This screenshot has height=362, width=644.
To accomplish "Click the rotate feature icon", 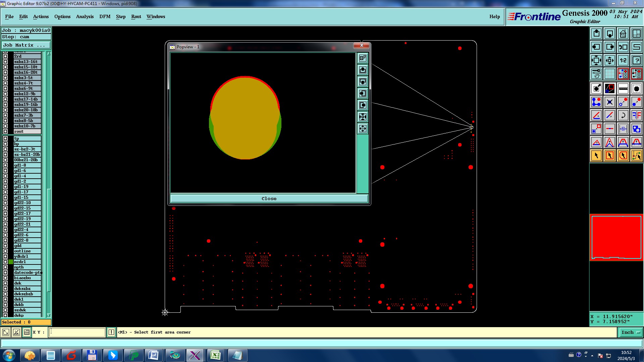I will coord(623,115).
